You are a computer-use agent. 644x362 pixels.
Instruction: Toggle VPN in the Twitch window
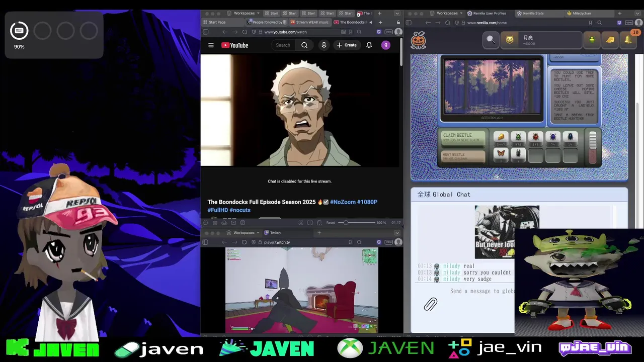click(x=388, y=242)
